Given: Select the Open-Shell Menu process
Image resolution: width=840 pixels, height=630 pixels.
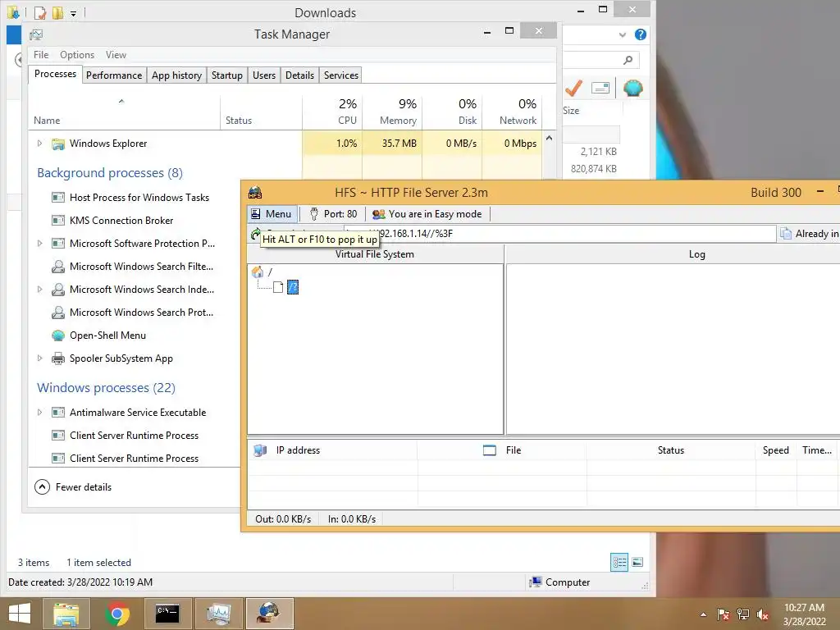Looking at the screenshot, I should coord(107,336).
